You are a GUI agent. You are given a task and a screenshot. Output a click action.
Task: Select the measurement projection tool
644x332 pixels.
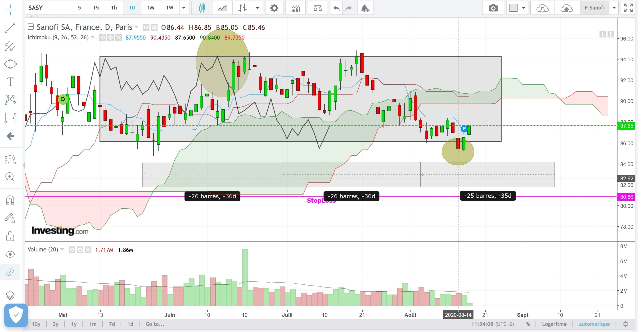click(x=10, y=118)
